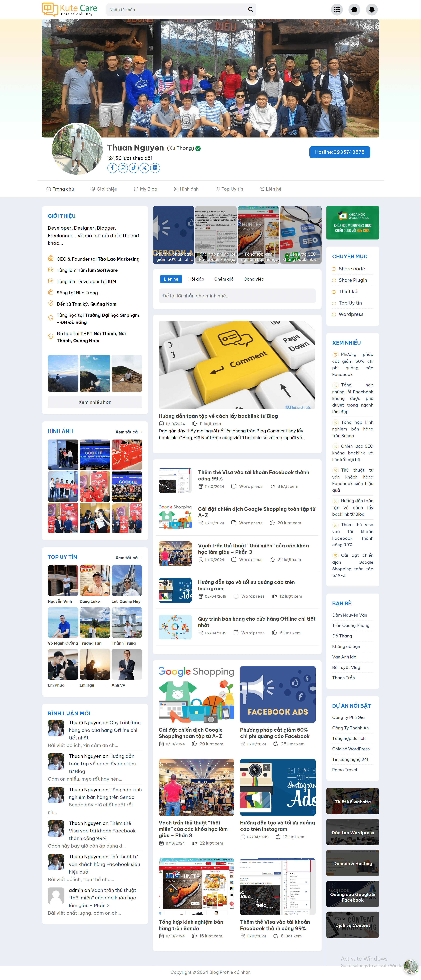421x980 pixels.
Task: Open Nguyễn Vinh profile photo
Action: (63, 581)
